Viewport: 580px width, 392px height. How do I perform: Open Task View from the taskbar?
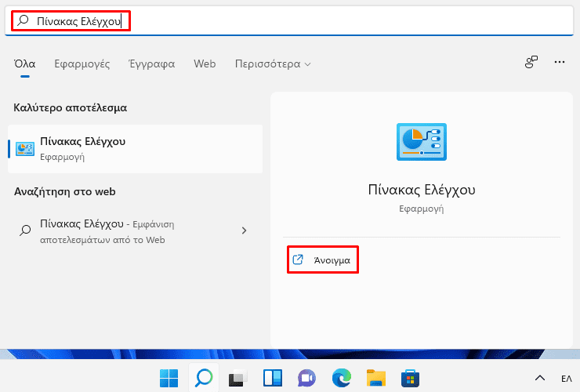[x=237, y=379]
